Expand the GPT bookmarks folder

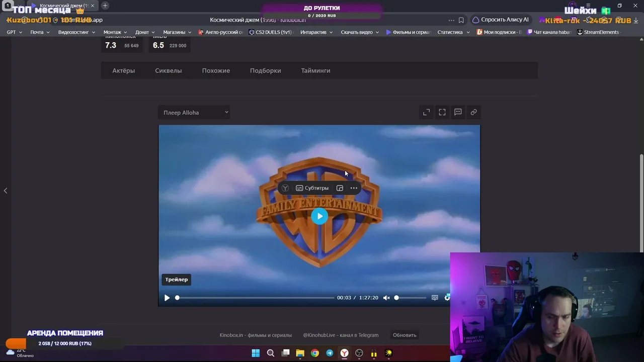(x=14, y=32)
